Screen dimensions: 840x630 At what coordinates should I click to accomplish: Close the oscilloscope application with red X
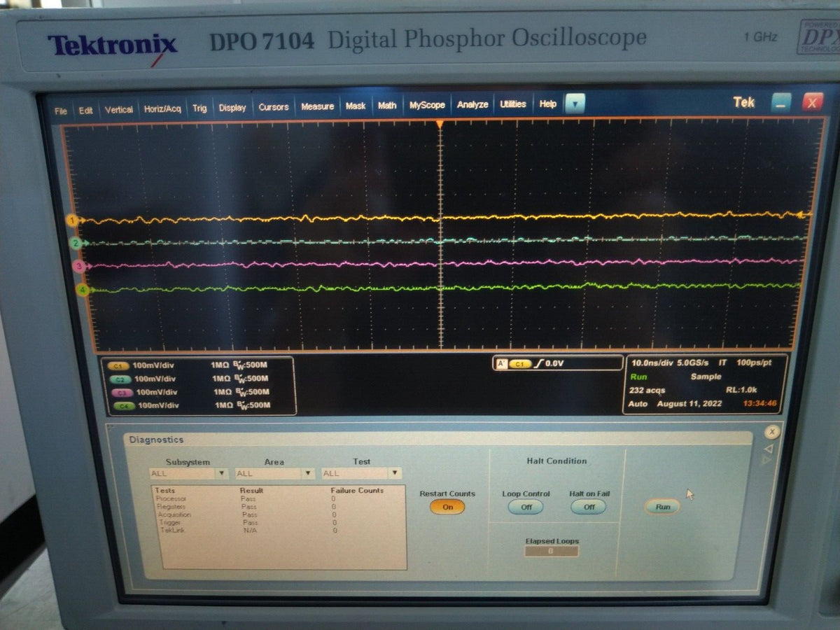(x=812, y=103)
